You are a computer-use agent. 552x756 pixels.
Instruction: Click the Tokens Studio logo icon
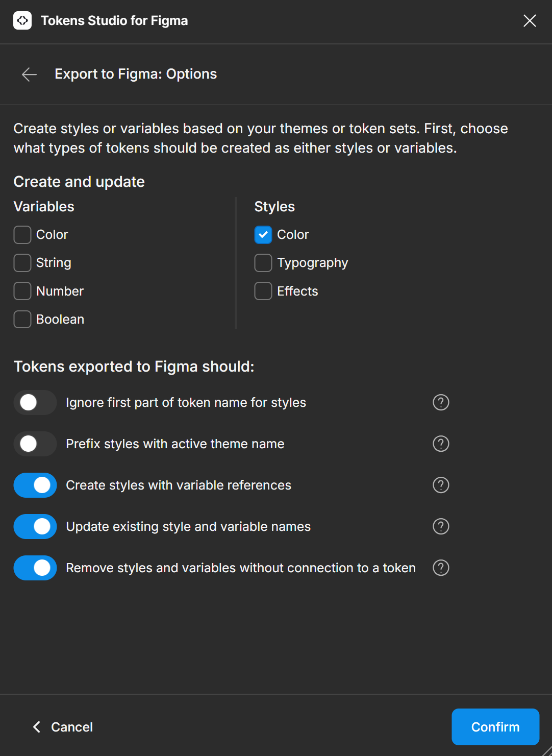click(x=22, y=20)
